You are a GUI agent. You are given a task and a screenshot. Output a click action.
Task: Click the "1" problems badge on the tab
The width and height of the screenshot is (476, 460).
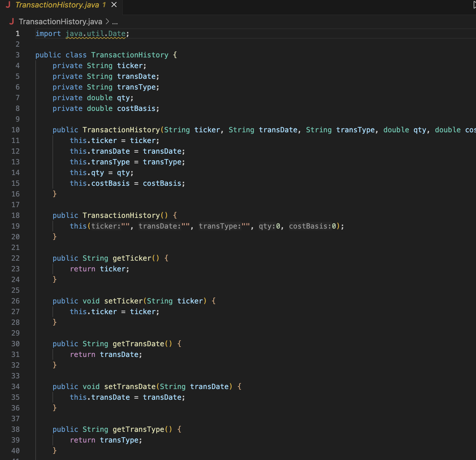coord(105,5)
